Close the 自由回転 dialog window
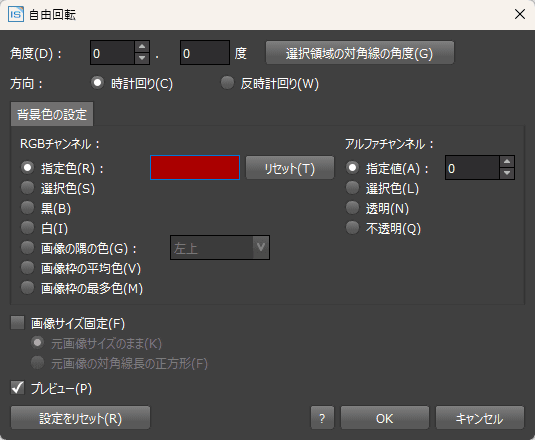This screenshot has width=535, height=440. (520, 14)
